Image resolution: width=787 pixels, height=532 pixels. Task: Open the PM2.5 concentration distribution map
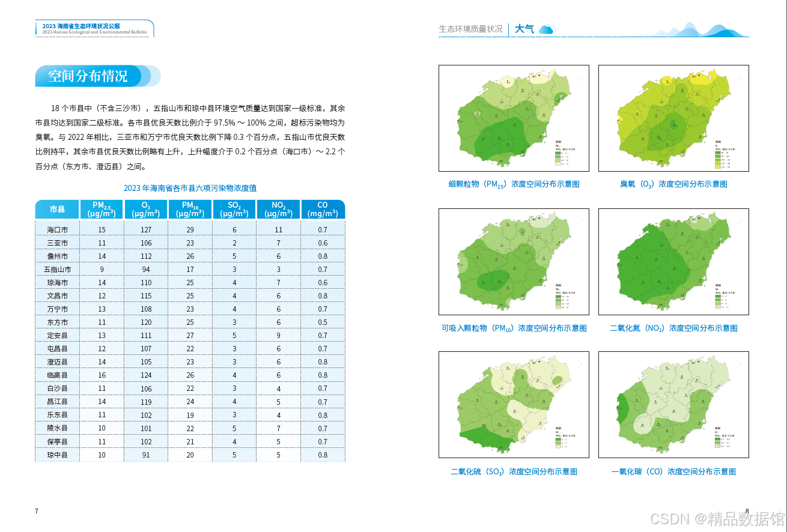(514, 118)
